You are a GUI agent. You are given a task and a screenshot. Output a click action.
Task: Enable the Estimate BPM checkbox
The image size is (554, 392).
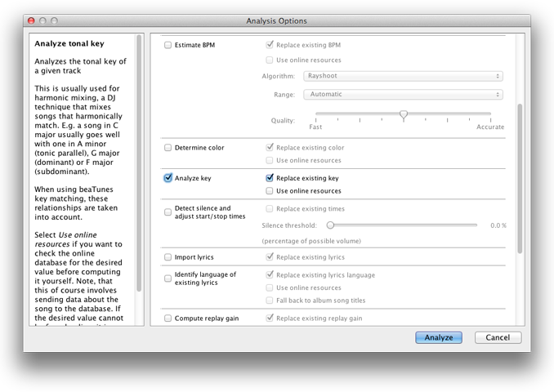168,45
